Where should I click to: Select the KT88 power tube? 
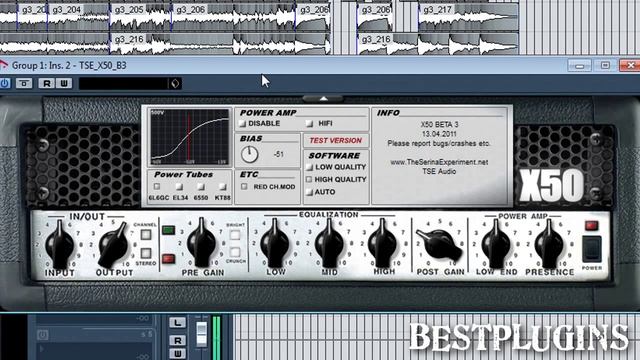(x=222, y=187)
